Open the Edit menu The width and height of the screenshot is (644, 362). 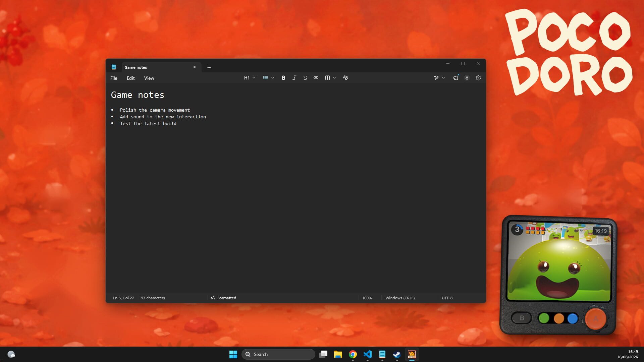click(130, 78)
